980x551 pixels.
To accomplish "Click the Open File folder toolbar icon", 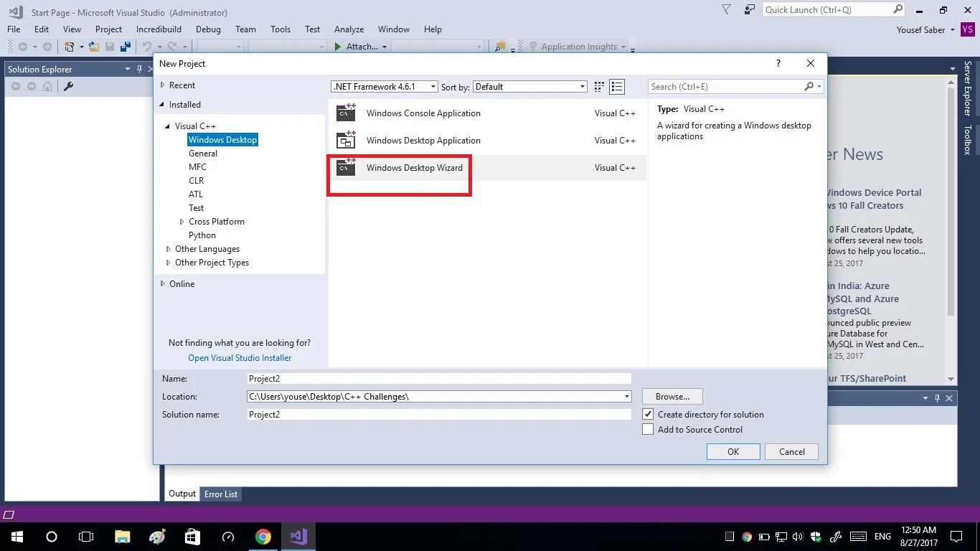I will pyautogui.click(x=93, y=47).
